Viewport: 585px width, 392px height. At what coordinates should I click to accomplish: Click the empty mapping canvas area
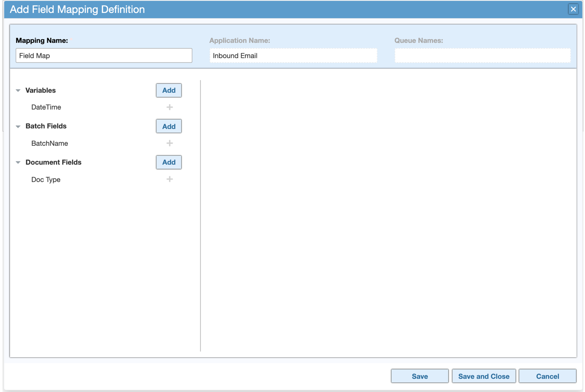pyautogui.click(x=388, y=212)
